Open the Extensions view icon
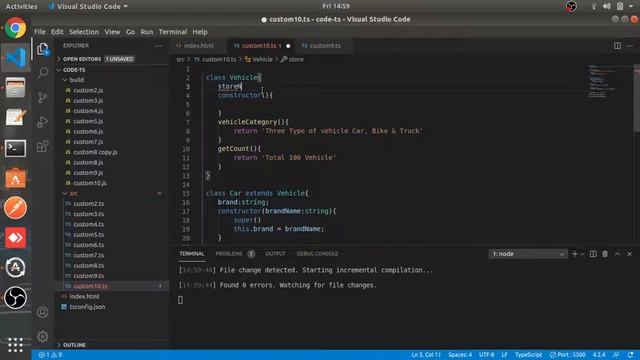Screen dimensions: 640x360 (x=42, y=146)
